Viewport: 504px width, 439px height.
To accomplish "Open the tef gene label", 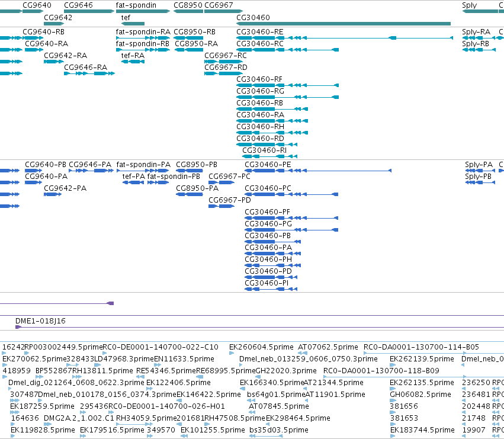I will pos(126,17).
